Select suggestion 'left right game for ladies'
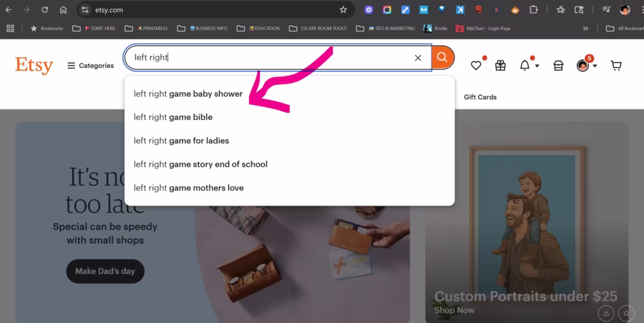Viewport: 644px width, 323px height. coord(289,140)
